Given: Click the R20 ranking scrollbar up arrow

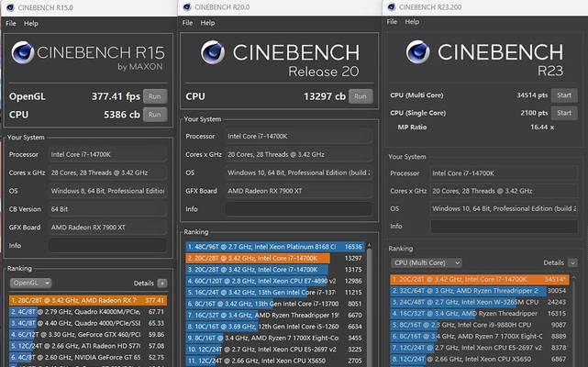Looking at the screenshot, I should coord(369,245).
